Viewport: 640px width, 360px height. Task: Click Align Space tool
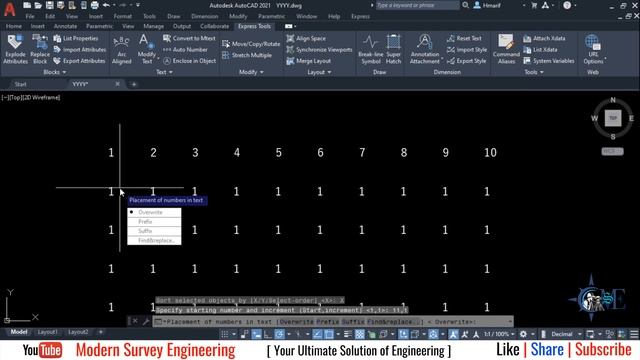(x=306, y=38)
